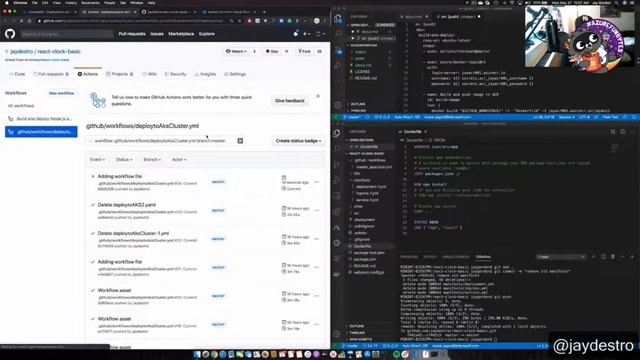Maximize the terminal panel with the chevron icon

[x=622, y=257]
